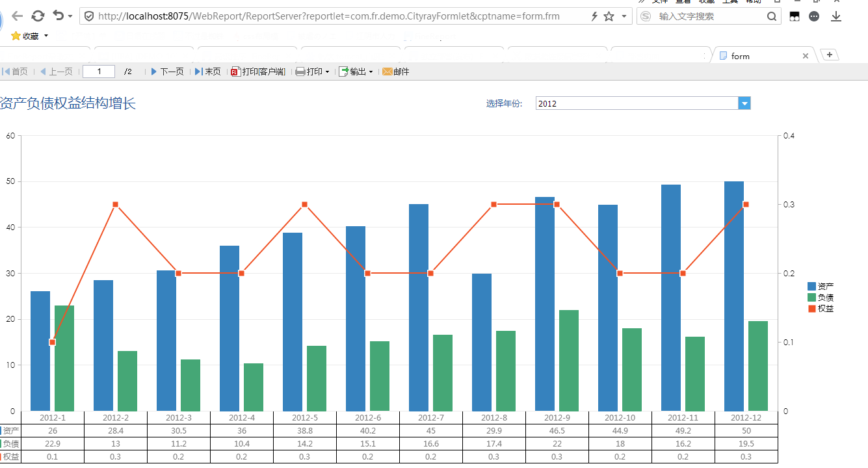The image size is (868, 468).
Task: Expand the undo arrow dropdown
Action: [70, 16]
